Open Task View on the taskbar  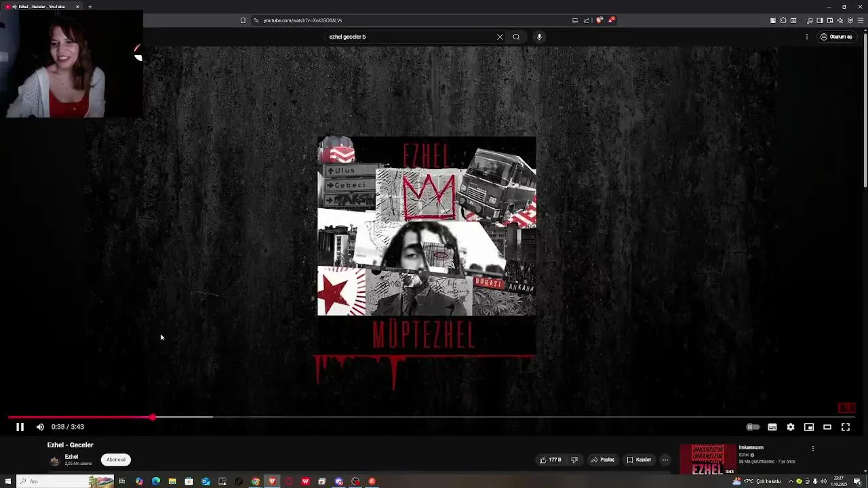click(121, 481)
